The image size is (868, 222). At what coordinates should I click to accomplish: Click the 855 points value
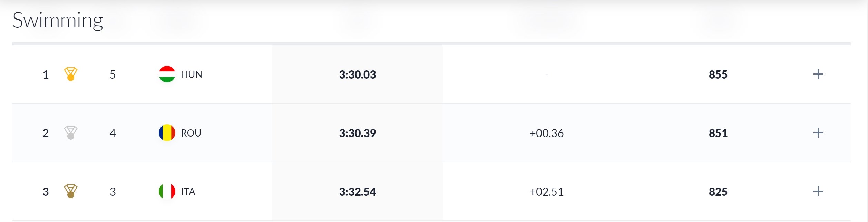coord(718,74)
